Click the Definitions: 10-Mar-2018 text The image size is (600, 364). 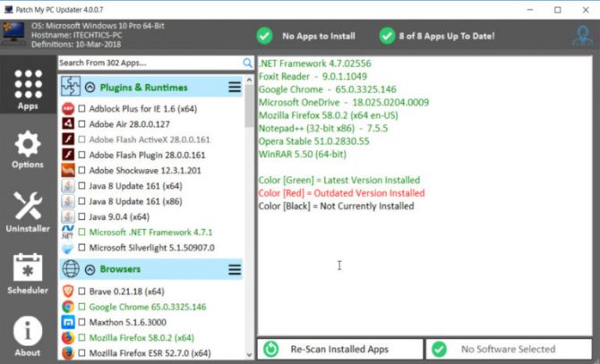(x=76, y=45)
